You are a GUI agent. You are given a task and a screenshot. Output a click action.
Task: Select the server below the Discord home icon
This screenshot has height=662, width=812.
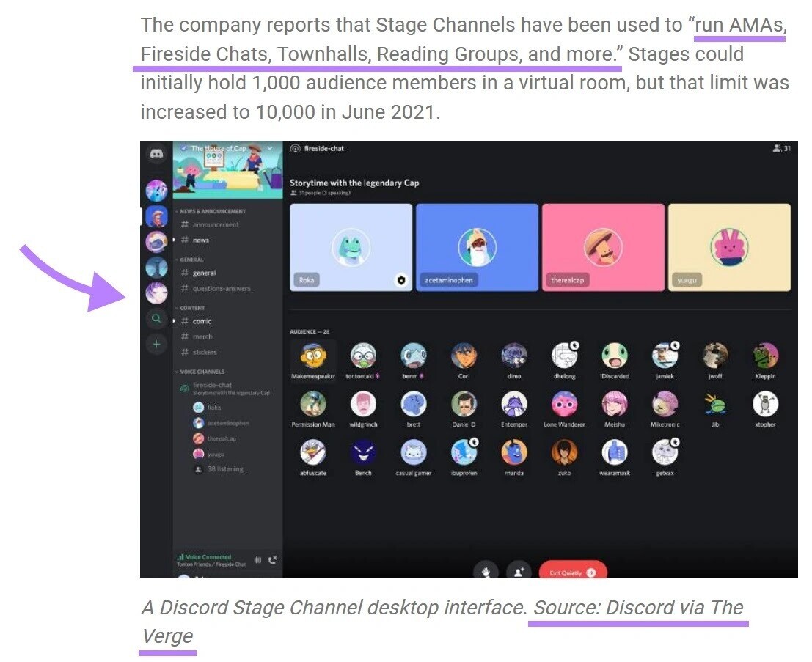pyautogui.click(x=156, y=191)
